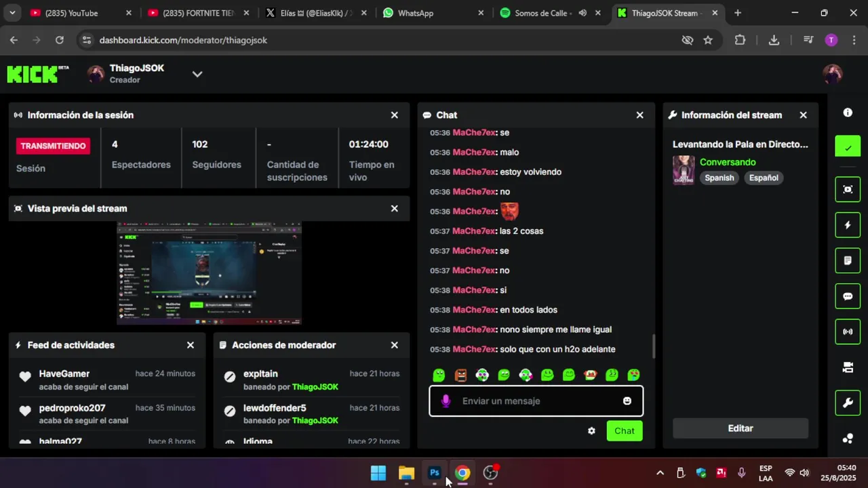Open the user avatar menu top right

pos(832,74)
